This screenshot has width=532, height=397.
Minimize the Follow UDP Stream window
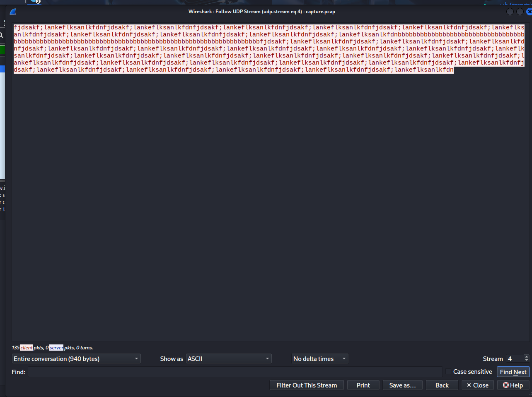(510, 12)
